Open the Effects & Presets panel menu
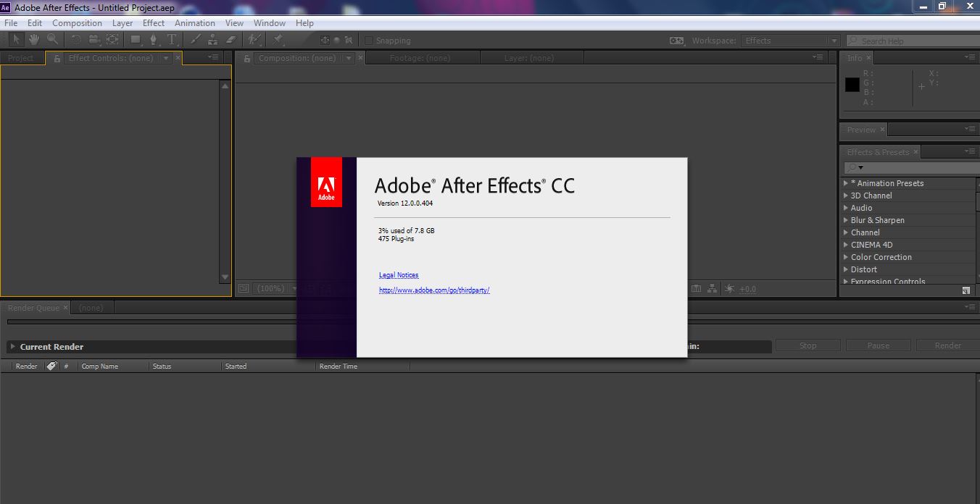Screen dimensions: 980x504 coord(971,151)
